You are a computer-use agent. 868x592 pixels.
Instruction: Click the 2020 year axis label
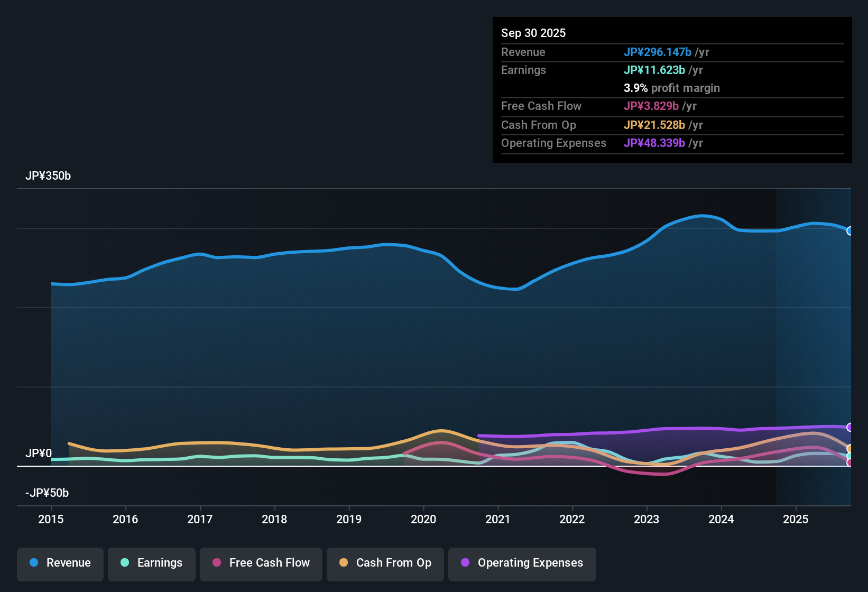point(423,520)
